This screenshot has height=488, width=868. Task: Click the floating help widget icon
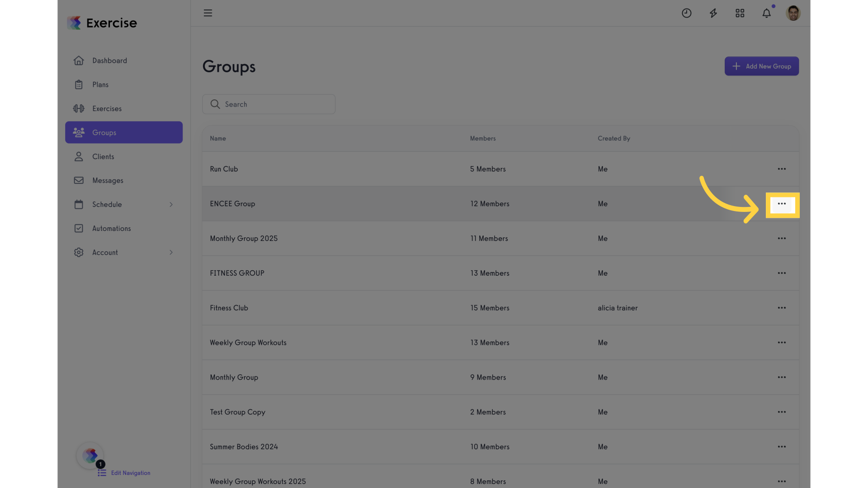(90, 455)
